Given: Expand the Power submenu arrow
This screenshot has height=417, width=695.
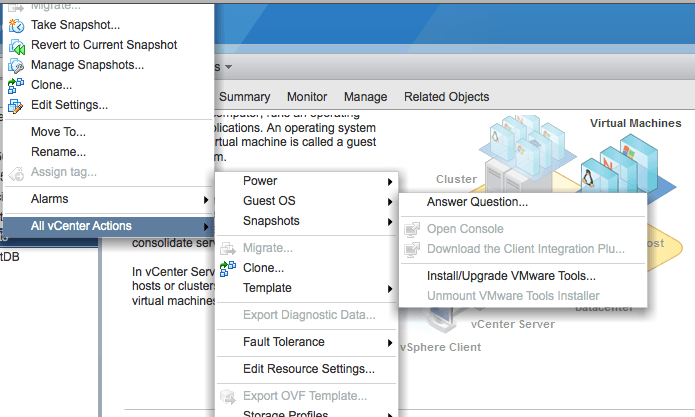Looking at the screenshot, I should click(390, 181).
